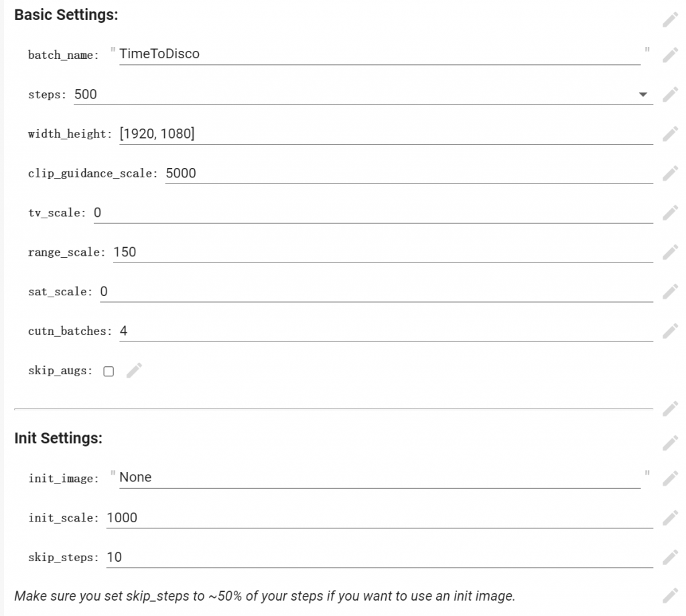Click edit pencil for clip_guidance_scale row
This screenshot has height=616, width=686.
[x=670, y=173]
